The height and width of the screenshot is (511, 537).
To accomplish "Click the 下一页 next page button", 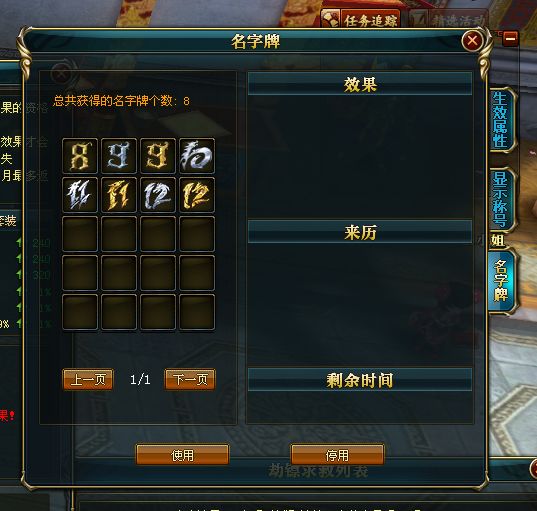I will (190, 379).
